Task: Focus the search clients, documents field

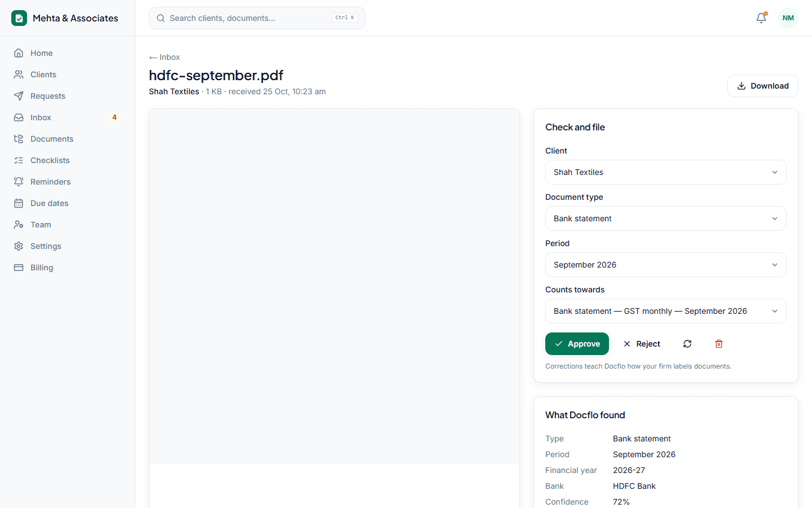Action: pos(257,18)
